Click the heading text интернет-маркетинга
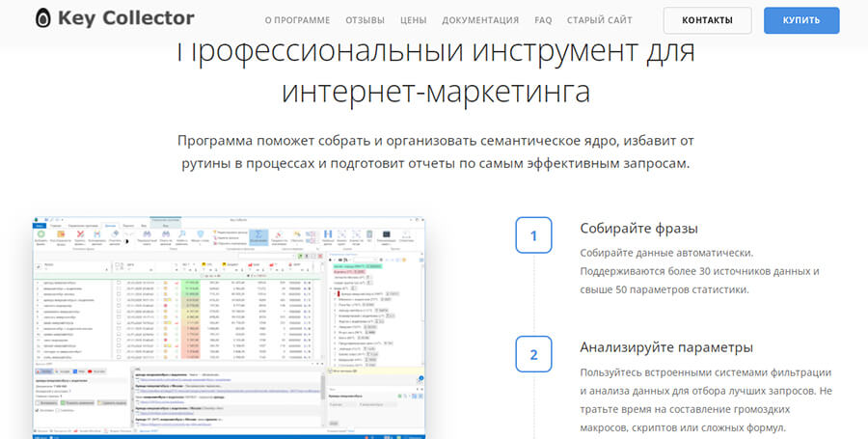The image size is (868, 439). tap(436, 92)
